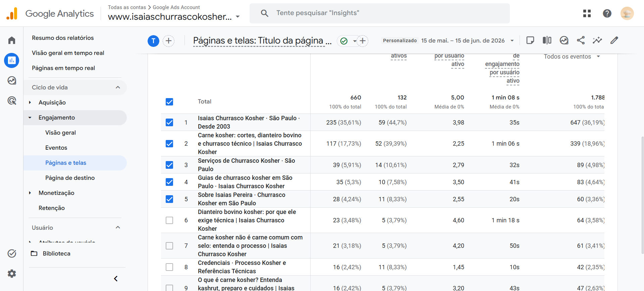Share this report via share icon
This screenshot has width=644, height=291.
581,41
